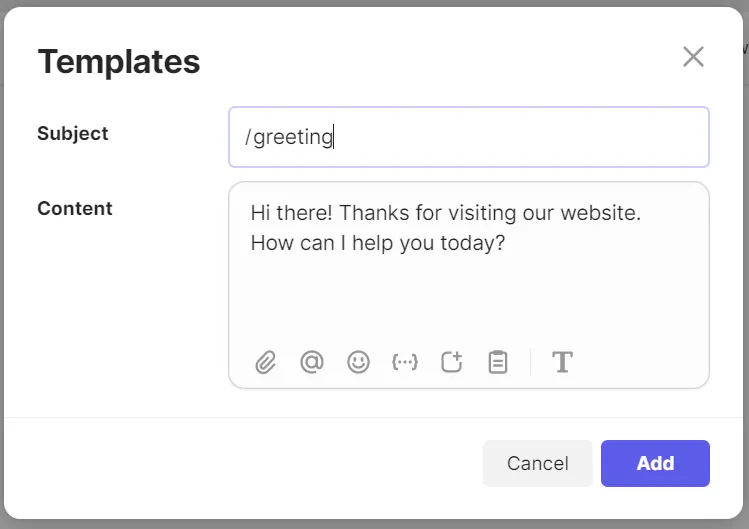Click the Content label
749x529 pixels.
[75, 208]
